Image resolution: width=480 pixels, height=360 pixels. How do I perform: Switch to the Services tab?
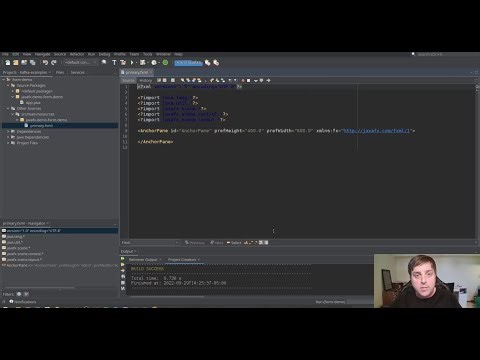(x=77, y=72)
